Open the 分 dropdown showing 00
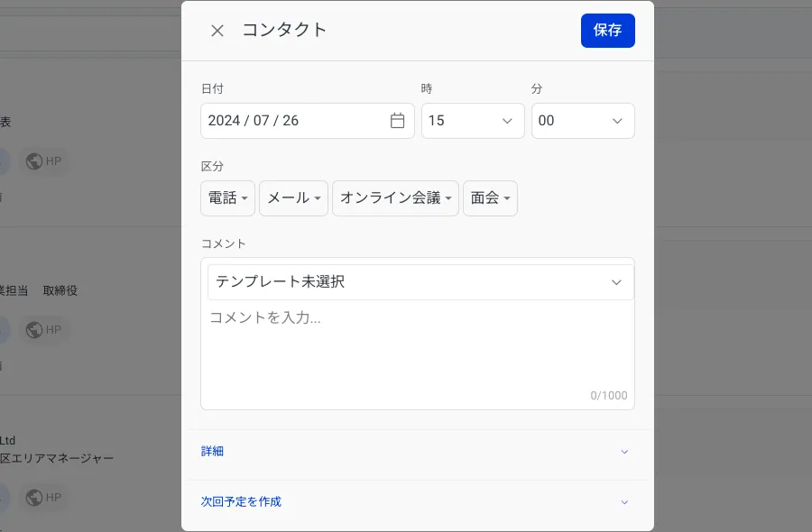The height and width of the screenshot is (532, 812). coord(583,121)
